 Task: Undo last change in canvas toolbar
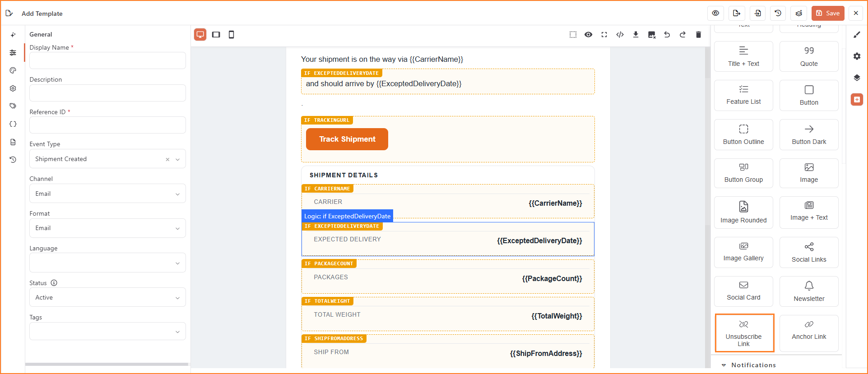[x=667, y=34]
